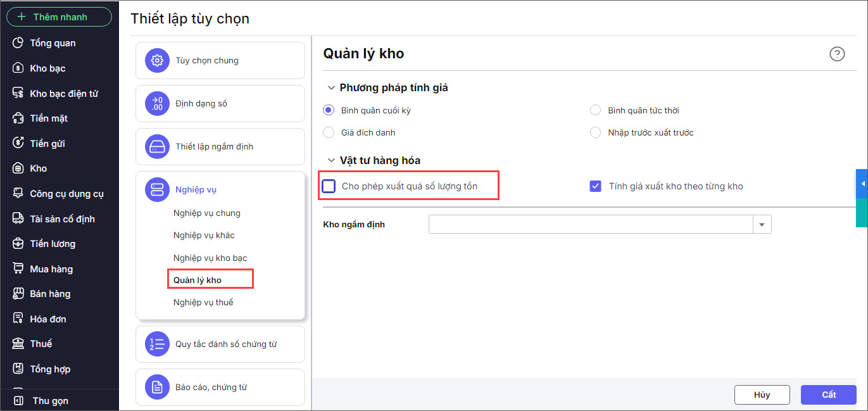The width and height of the screenshot is (868, 411).
Task: Collapse the Phương pháp tính giá section
Action: tap(330, 88)
